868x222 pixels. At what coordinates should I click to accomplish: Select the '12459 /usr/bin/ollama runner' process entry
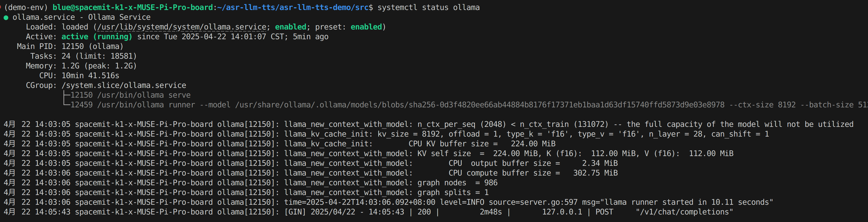pos(133,105)
